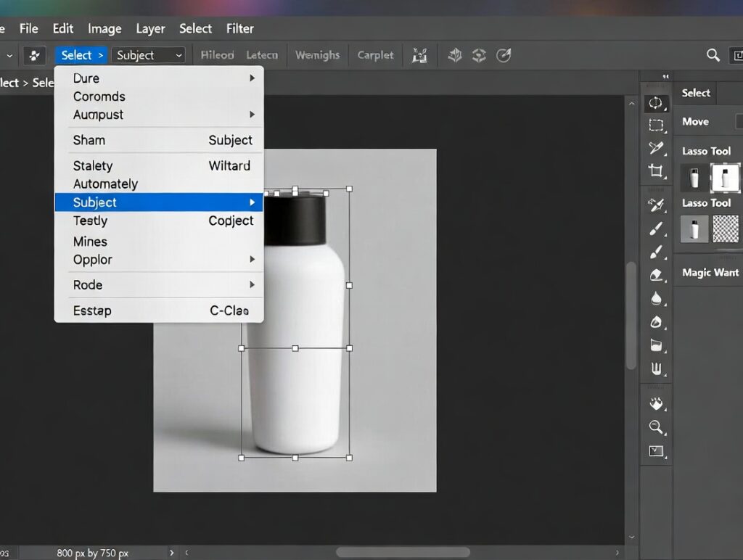Click the bottle thumbnail under Lasso Tool
743x560 pixels.
point(694,229)
